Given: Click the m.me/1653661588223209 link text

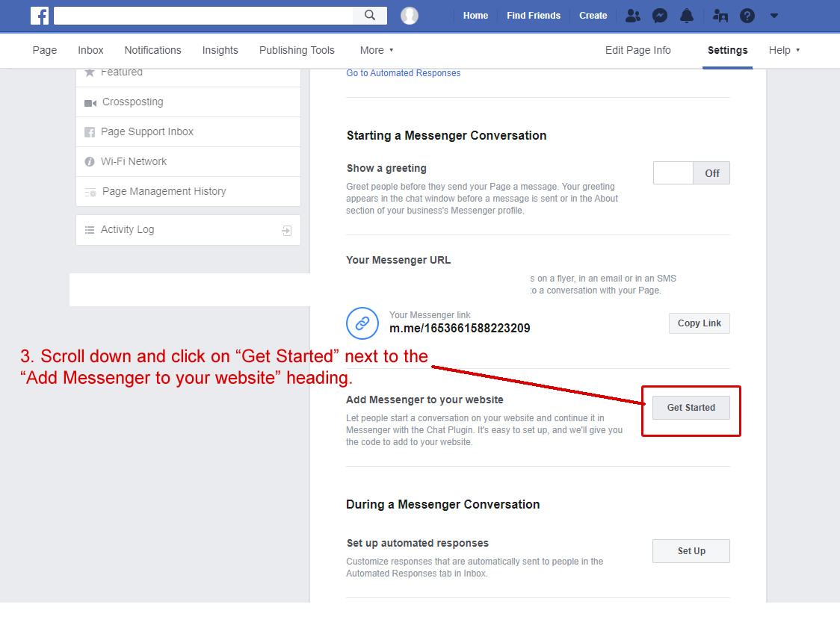Looking at the screenshot, I should pos(460,329).
